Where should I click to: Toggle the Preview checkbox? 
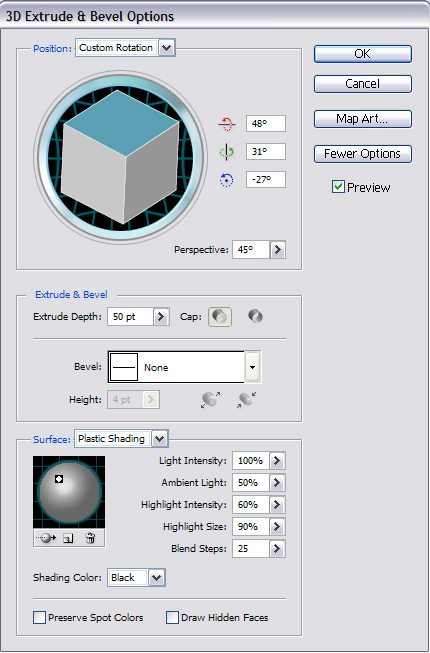click(338, 187)
